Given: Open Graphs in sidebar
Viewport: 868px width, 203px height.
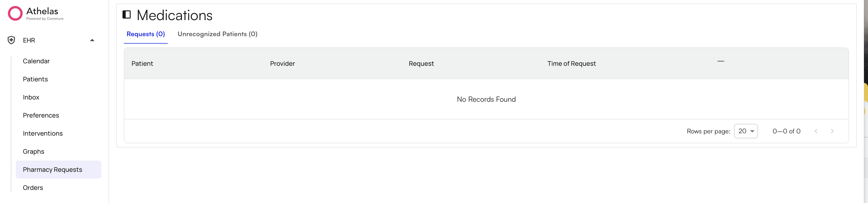Looking at the screenshot, I should pyautogui.click(x=33, y=152).
